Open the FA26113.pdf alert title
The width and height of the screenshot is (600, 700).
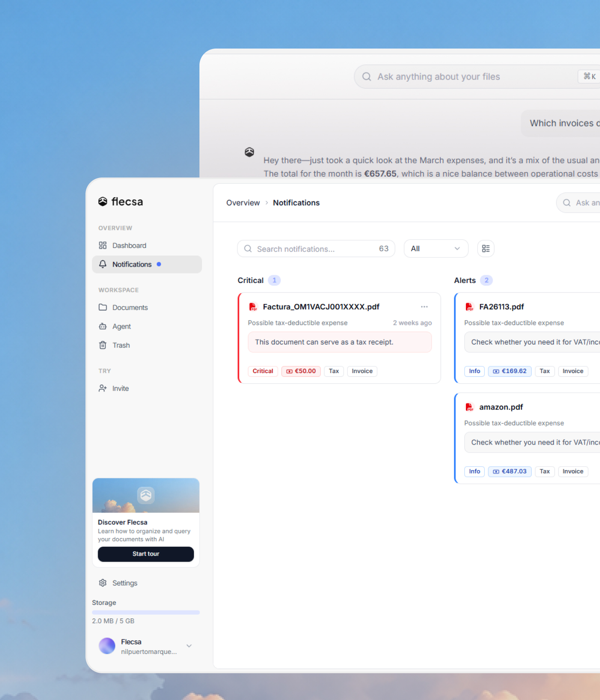point(502,307)
